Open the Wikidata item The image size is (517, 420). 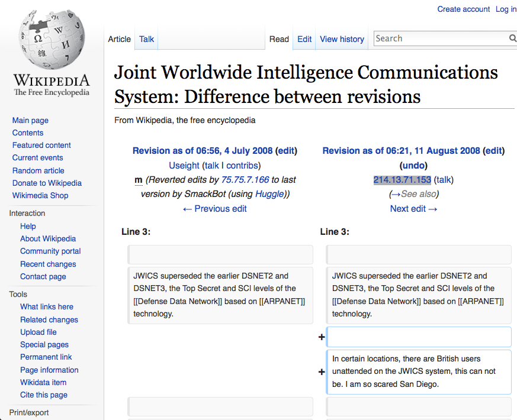pyautogui.click(x=43, y=383)
